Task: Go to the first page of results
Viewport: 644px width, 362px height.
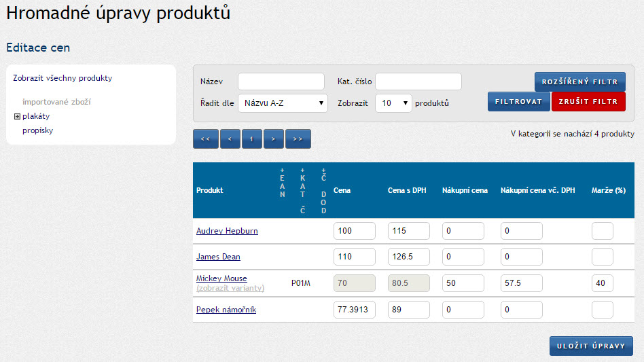Action: (x=205, y=139)
